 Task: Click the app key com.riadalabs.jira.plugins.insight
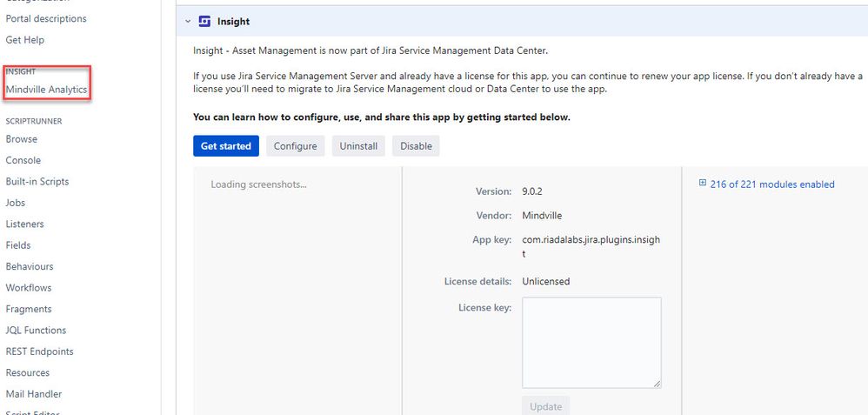(591, 246)
